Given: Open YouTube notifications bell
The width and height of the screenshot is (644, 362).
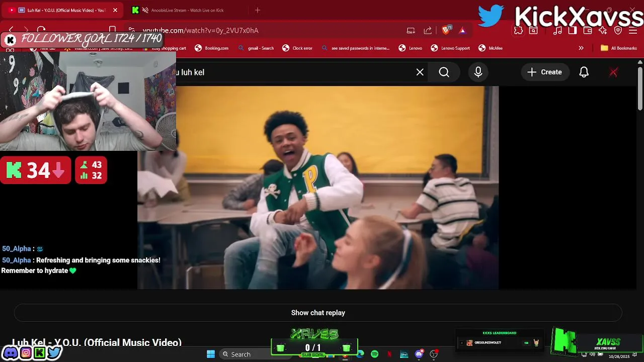Looking at the screenshot, I should coord(584,72).
